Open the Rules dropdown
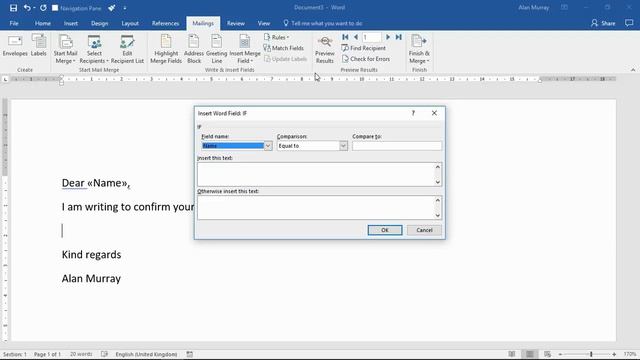The width and height of the screenshot is (640, 360). tap(276, 37)
